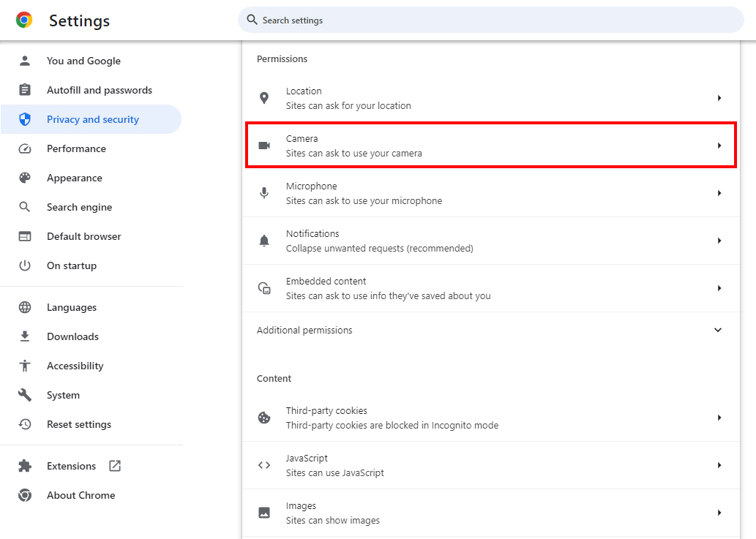Click the Autofill clipboard icon
Image resolution: width=756 pixels, height=539 pixels.
click(25, 90)
